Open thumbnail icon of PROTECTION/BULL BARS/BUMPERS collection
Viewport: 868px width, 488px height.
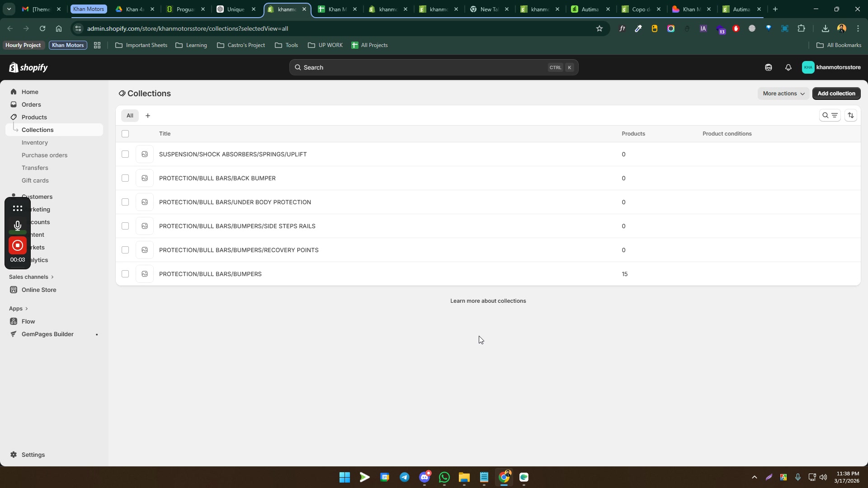click(145, 274)
